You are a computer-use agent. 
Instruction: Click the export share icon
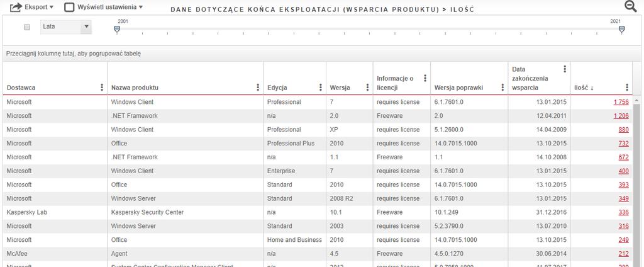16,7
